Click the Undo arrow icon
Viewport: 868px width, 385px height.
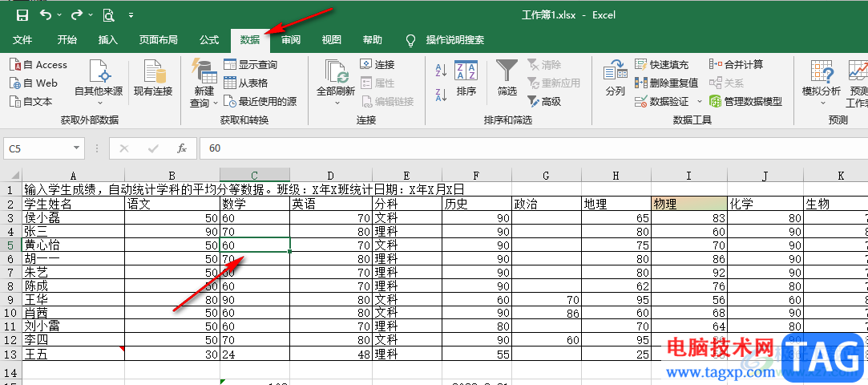46,15
